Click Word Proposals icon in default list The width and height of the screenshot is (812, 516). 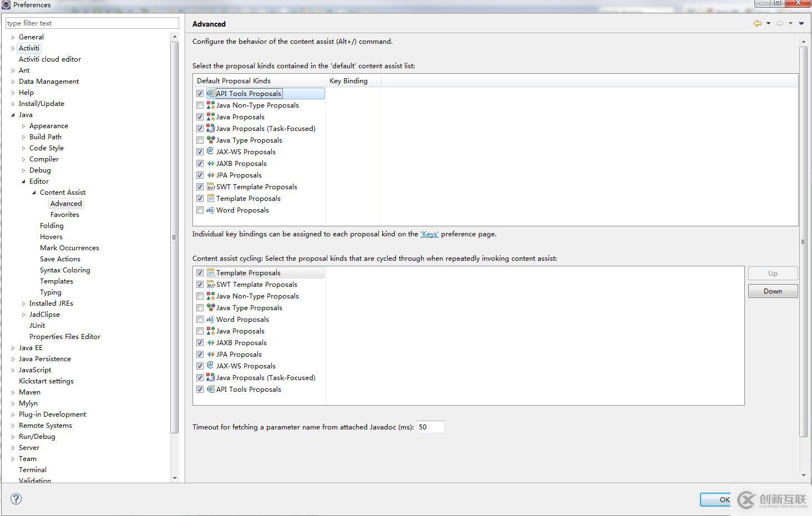tap(211, 210)
